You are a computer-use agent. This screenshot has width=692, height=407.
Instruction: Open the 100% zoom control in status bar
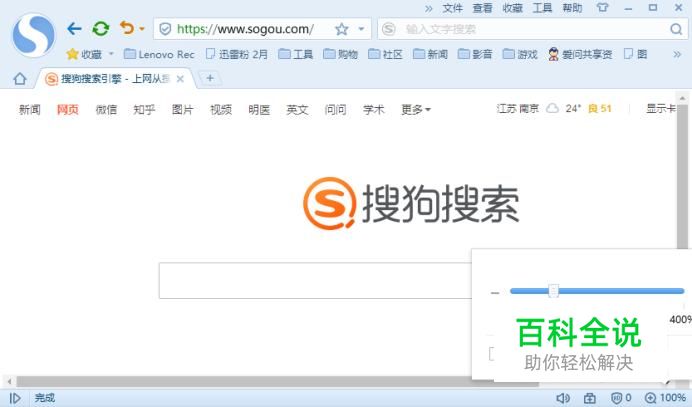pyautogui.click(x=665, y=398)
